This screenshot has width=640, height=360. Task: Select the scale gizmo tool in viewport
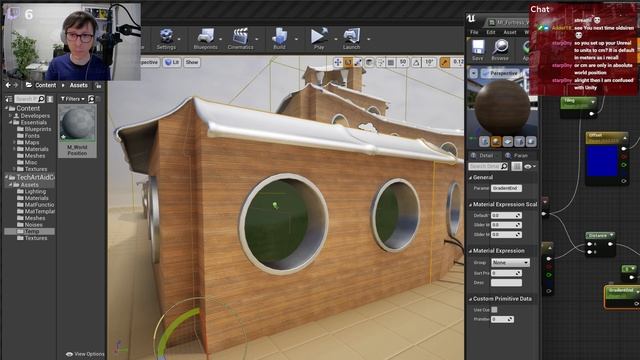[358, 62]
